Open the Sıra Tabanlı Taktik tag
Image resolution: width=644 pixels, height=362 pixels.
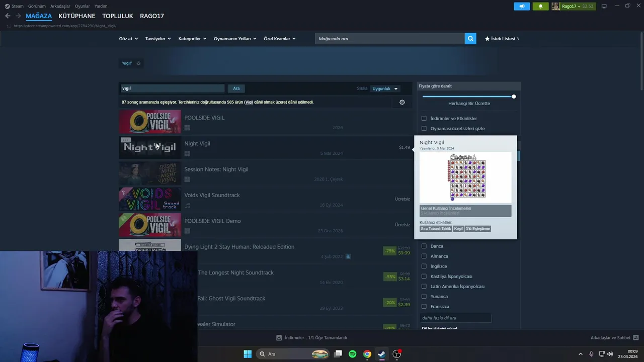(x=436, y=229)
